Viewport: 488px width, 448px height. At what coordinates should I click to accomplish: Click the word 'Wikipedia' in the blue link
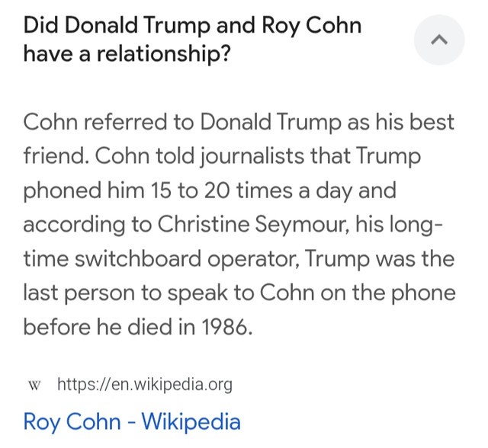point(191,422)
